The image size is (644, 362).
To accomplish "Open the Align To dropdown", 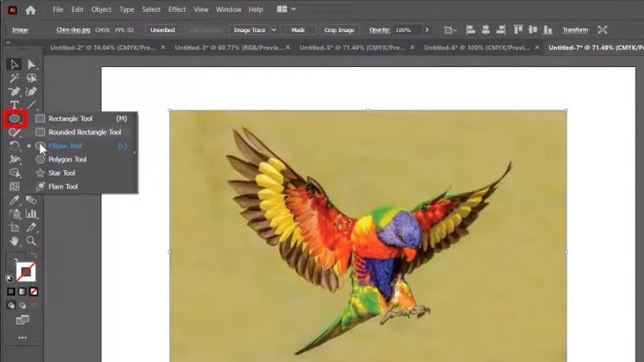I will click(x=450, y=30).
